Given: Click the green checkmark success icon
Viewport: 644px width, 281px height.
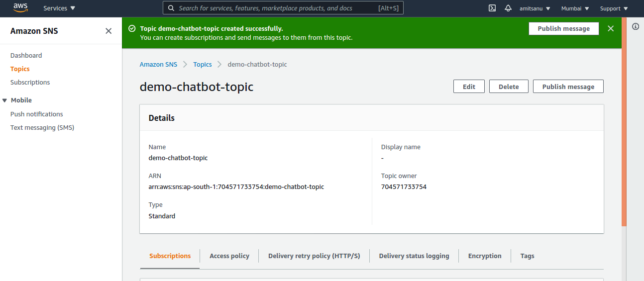Looking at the screenshot, I should (x=132, y=29).
